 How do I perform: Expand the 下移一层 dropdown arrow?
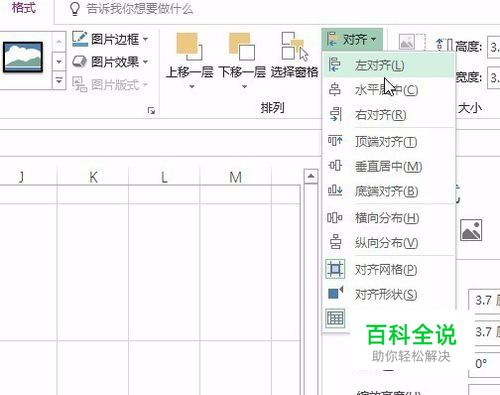point(244,87)
